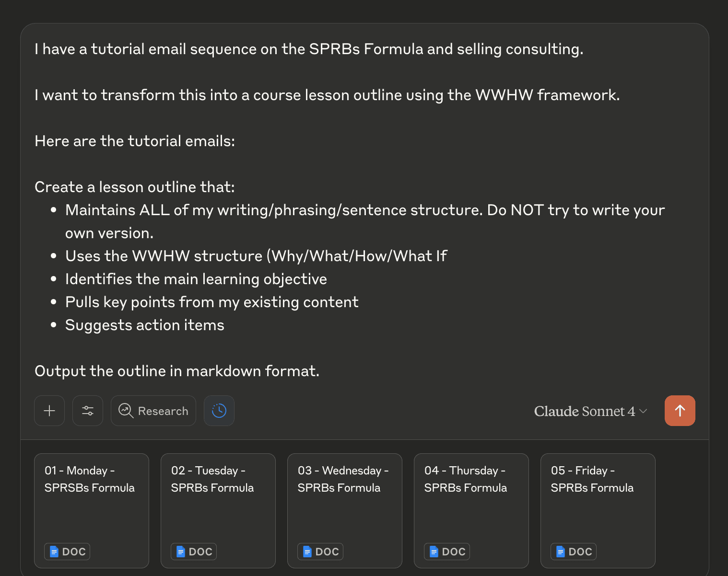Open the 02 - Tuesday SPRBs Formula attachment

(218, 511)
